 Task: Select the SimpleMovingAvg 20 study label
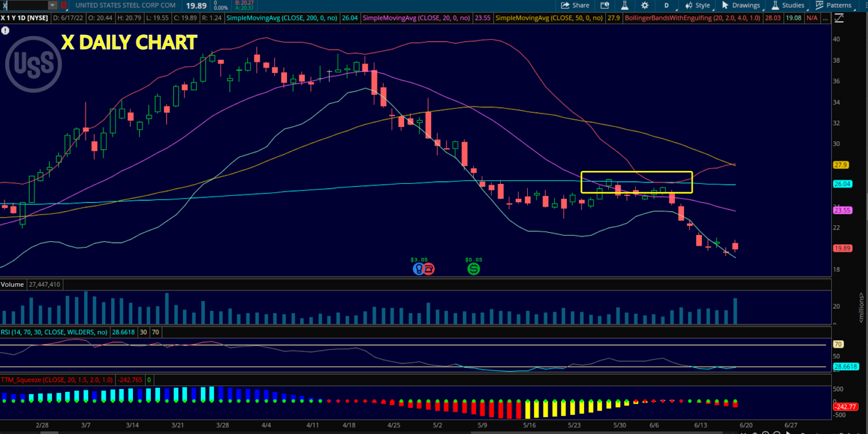[x=416, y=18]
